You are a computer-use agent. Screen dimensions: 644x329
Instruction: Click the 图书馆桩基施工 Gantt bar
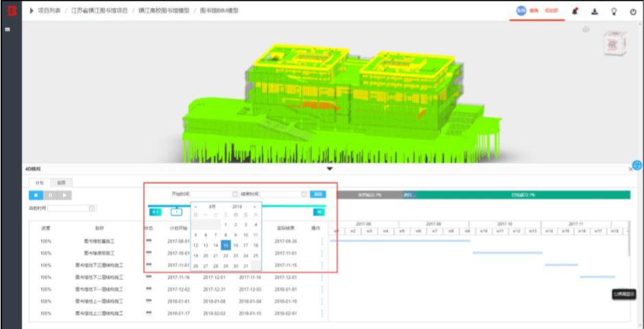click(400, 240)
